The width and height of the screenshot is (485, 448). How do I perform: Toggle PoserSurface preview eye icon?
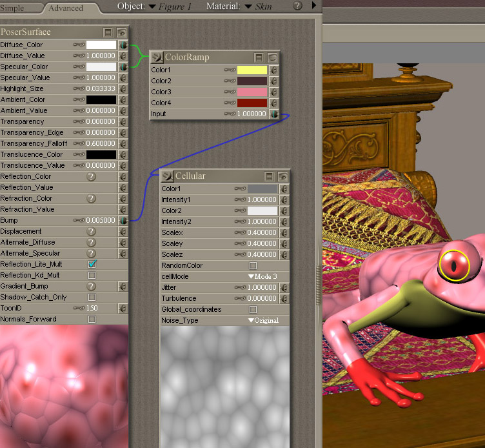click(x=122, y=32)
